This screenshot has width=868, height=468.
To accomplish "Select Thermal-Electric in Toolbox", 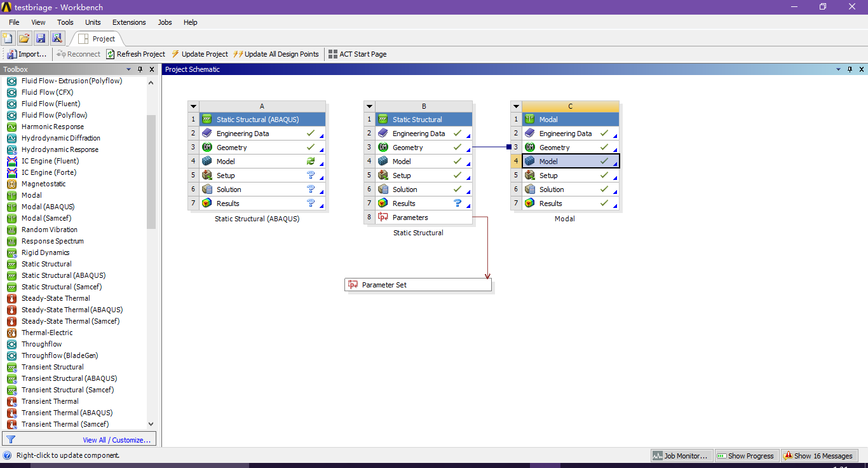I will (x=47, y=333).
